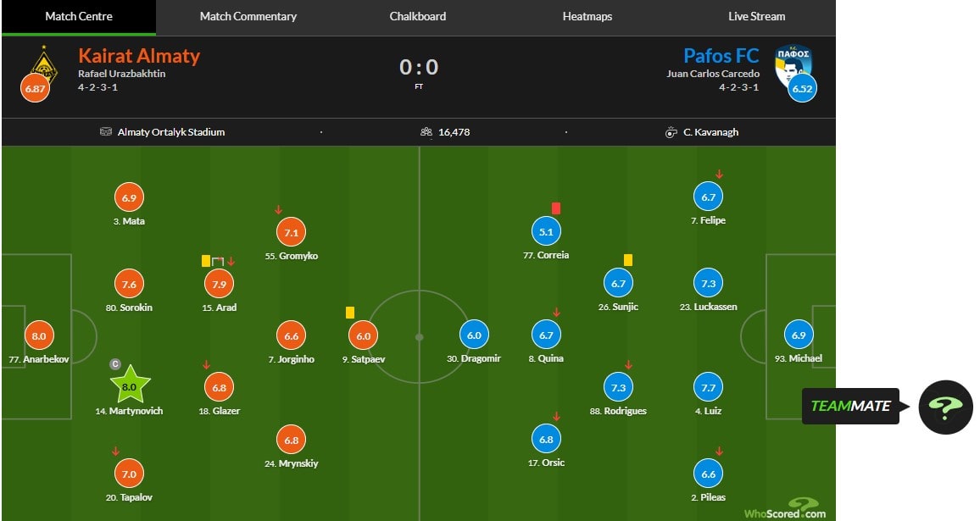Select Luiz's 7.7 rating badge
The width and height of the screenshot is (980, 521).
[x=709, y=387]
